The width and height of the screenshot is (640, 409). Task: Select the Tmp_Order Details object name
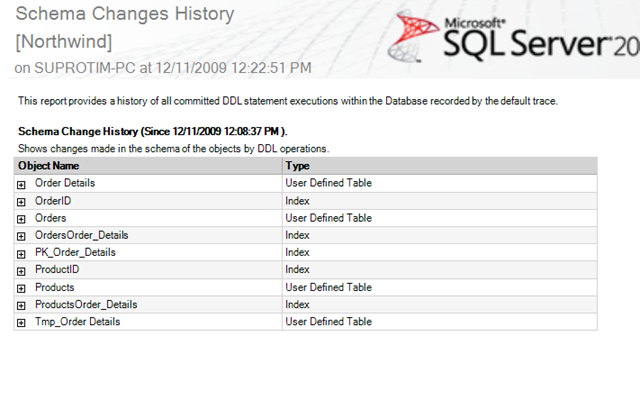78,322
